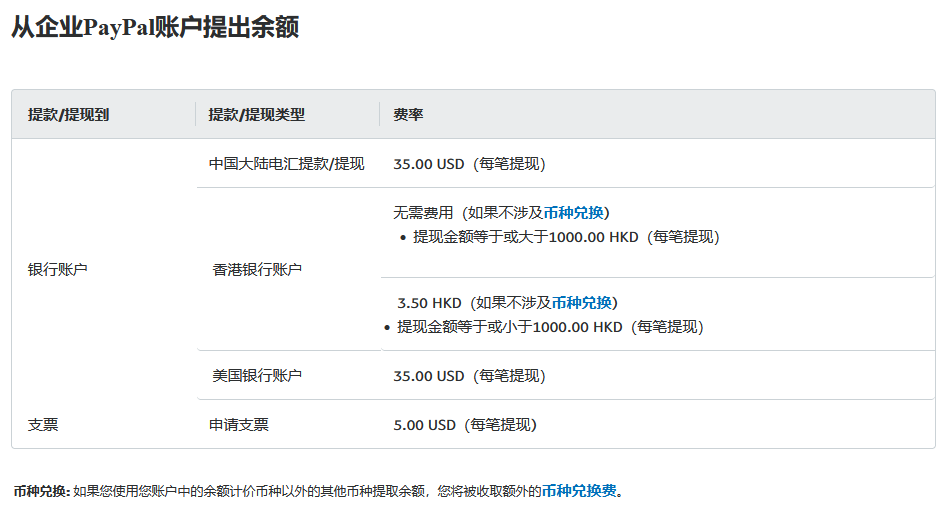The image size is (946, 506).
Task: Select the 中国大陆电汇提款/提现 cell
Action: tap(286, 164)
